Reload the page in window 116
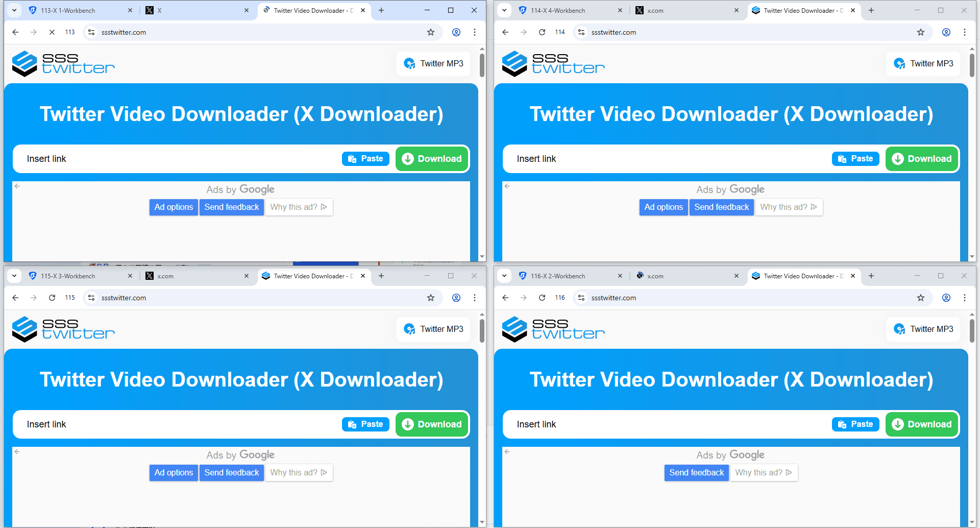Viewport: 980px width, 528px height. [542, 297]
